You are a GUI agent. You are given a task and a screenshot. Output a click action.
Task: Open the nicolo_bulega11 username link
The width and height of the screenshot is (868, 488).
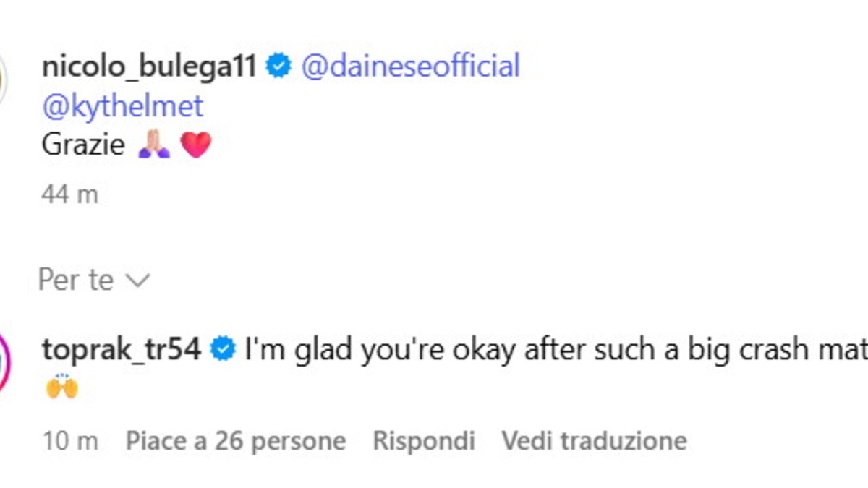click(149, 67)
